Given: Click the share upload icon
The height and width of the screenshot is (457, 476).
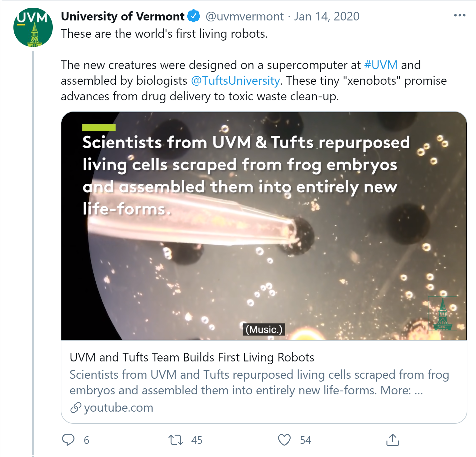Looking at the screenshot, I should click(393, 440).
